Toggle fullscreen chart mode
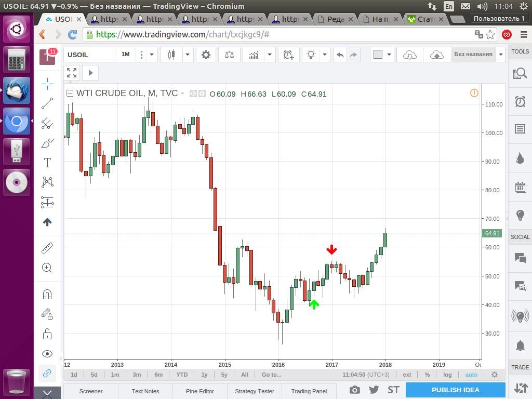 [72, 73]
